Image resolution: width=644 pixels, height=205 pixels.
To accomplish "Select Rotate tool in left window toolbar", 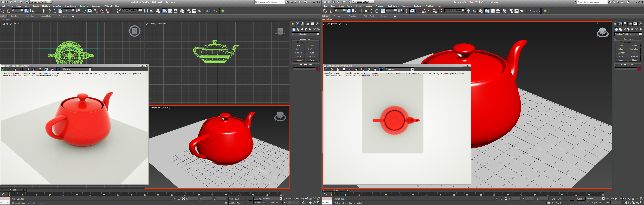I will (x=55, y=11).
